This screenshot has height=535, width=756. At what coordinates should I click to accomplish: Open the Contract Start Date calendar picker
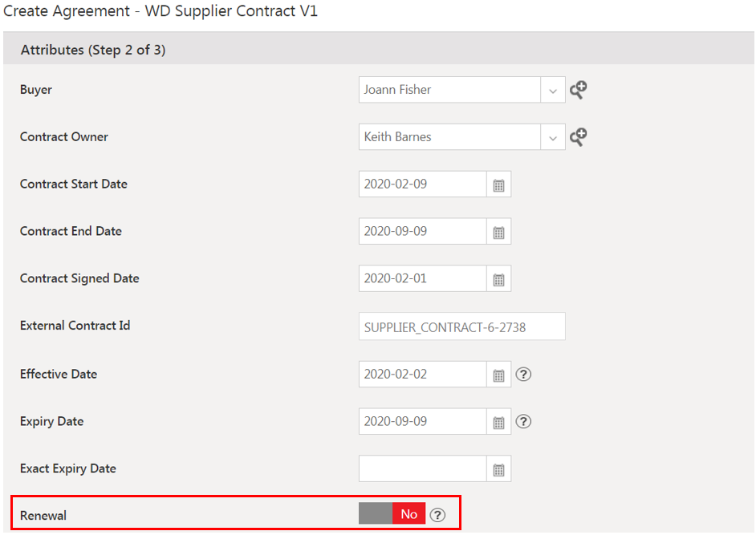(498, 184)
